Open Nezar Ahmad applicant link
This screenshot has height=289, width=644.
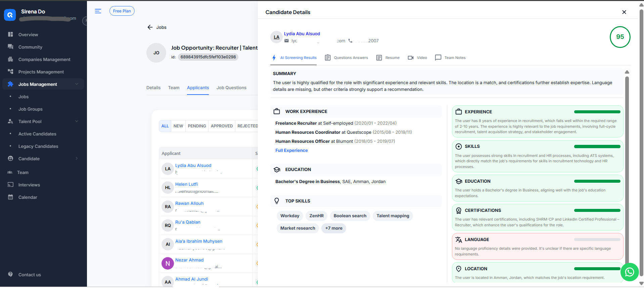pyautogui.click(x=189, y=260)
